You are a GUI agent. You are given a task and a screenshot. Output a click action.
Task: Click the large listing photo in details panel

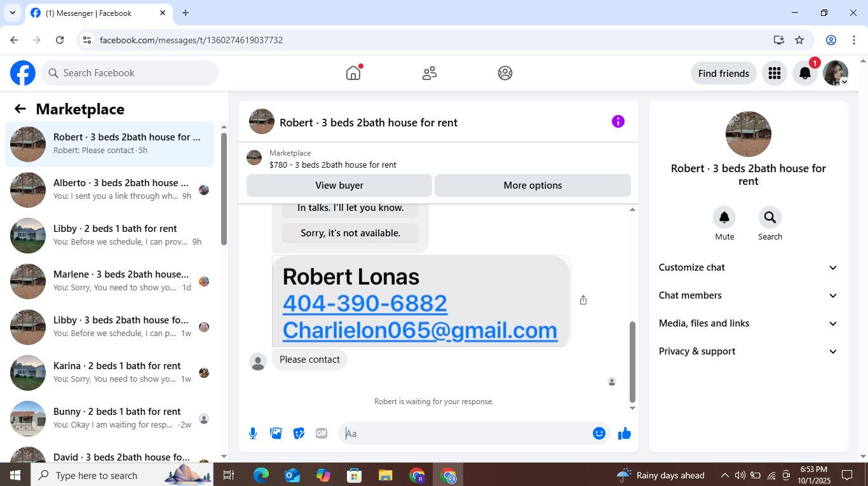[749, 134]
